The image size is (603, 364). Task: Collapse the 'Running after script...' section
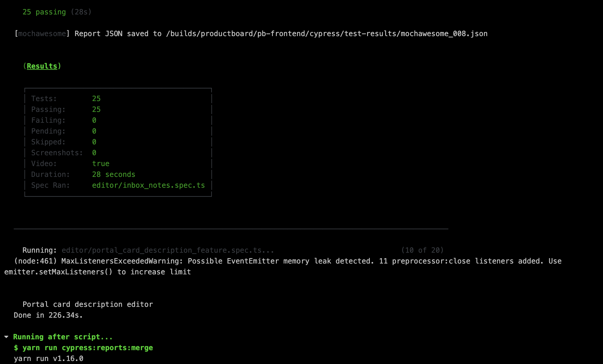[63, 337]
